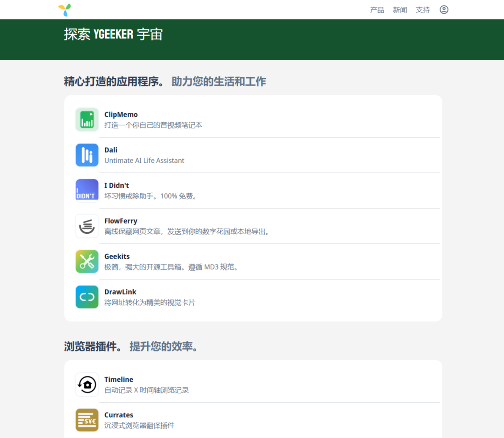Click the subheading '提升您的效率。'

coord(164,346)
